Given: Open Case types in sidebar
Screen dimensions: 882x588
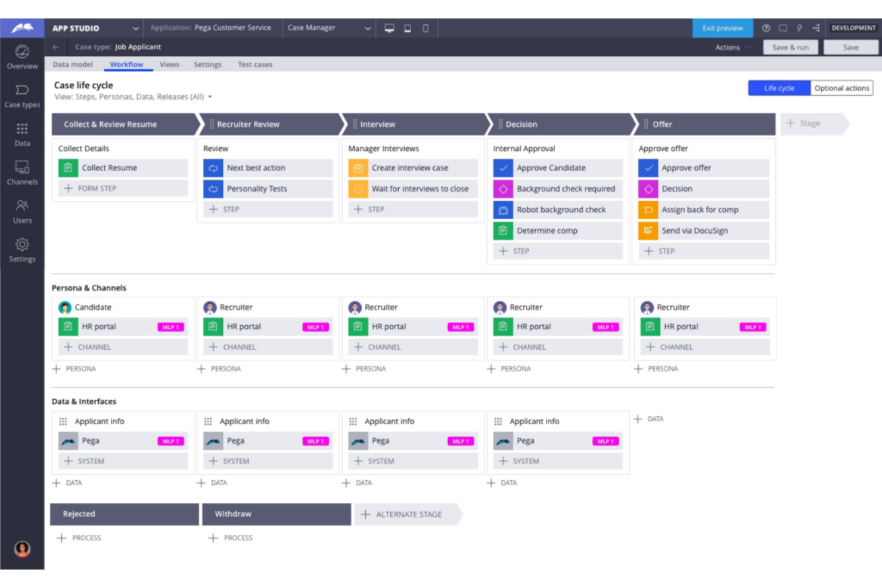Looking at the screenshot, I should (x=22, y=96).
